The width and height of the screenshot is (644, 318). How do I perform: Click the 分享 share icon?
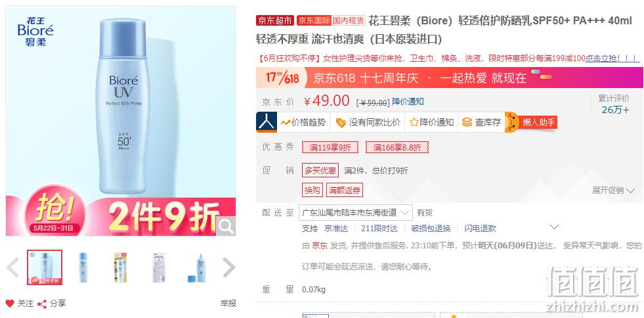pyautogui.click(x=41, y=304)
